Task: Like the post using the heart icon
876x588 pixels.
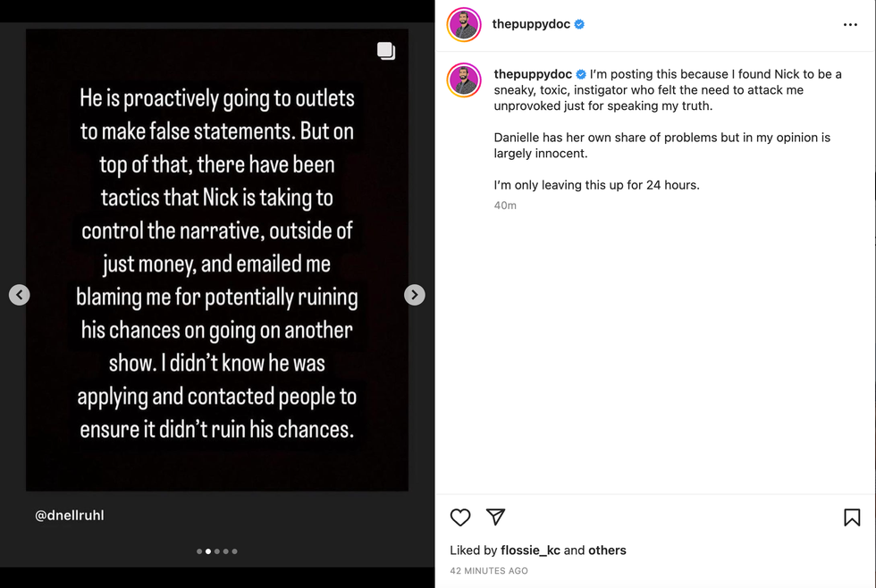Action: point(460,517)
